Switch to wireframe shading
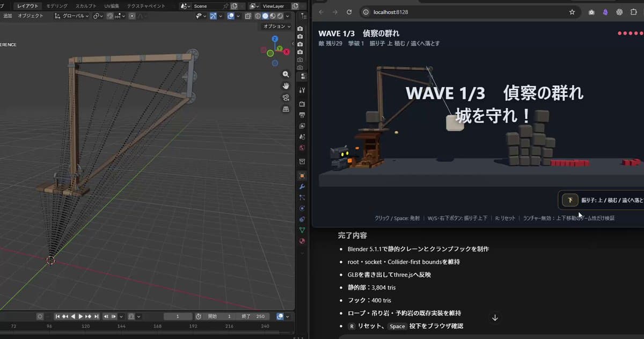 pyautogui.click(x=258, y=16)
